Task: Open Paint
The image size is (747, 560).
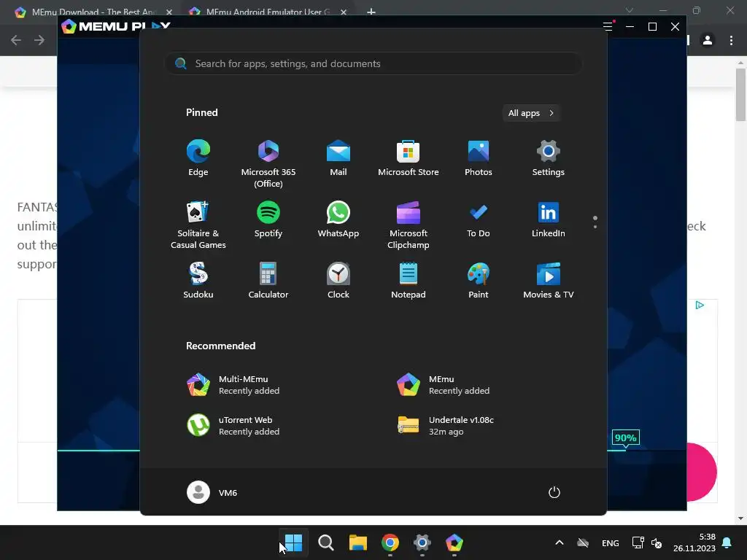Action: (479, 281)
